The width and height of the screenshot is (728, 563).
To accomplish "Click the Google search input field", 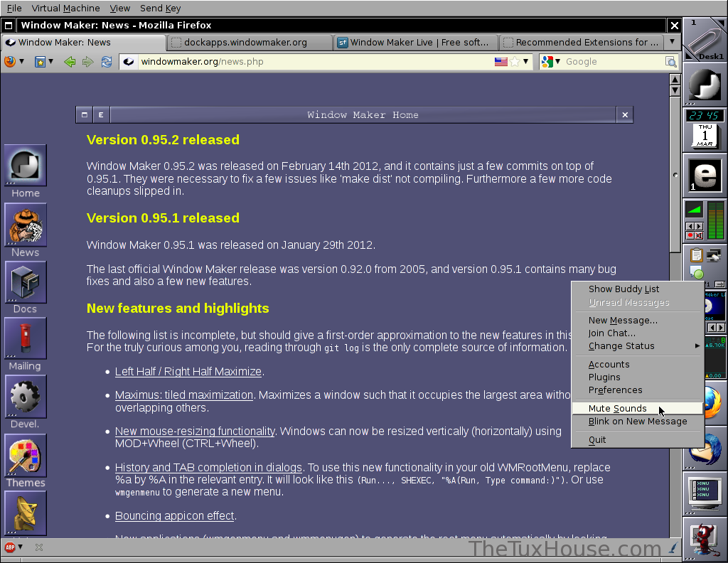I will [x=611, y=62].
